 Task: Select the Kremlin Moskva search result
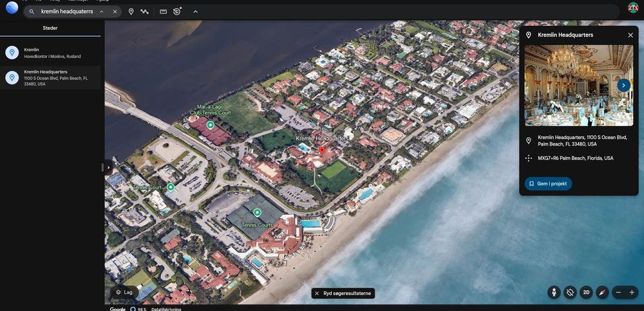pos(50,53)
